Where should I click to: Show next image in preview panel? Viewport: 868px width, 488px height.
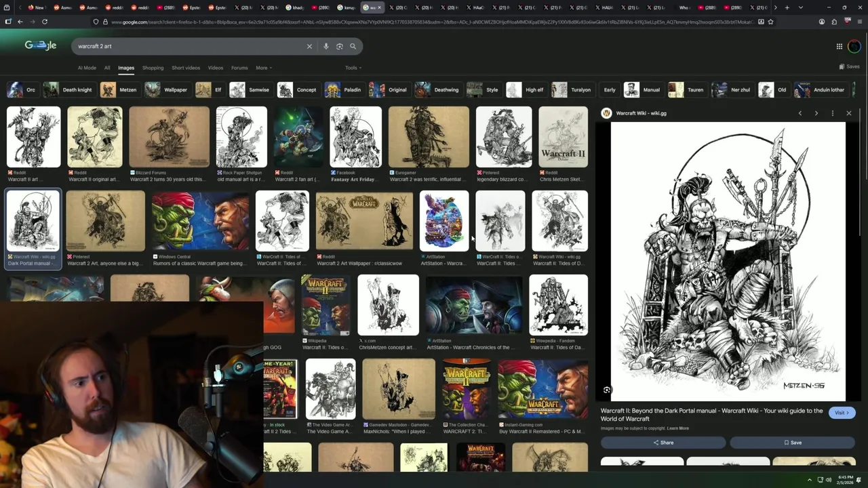coord(816,113)
